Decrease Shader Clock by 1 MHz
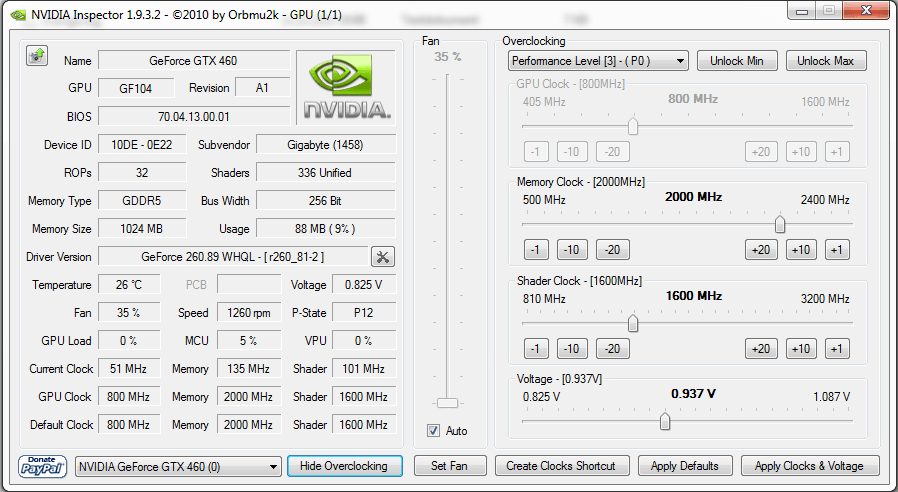 pyautogui.click(x=535, y=349)
